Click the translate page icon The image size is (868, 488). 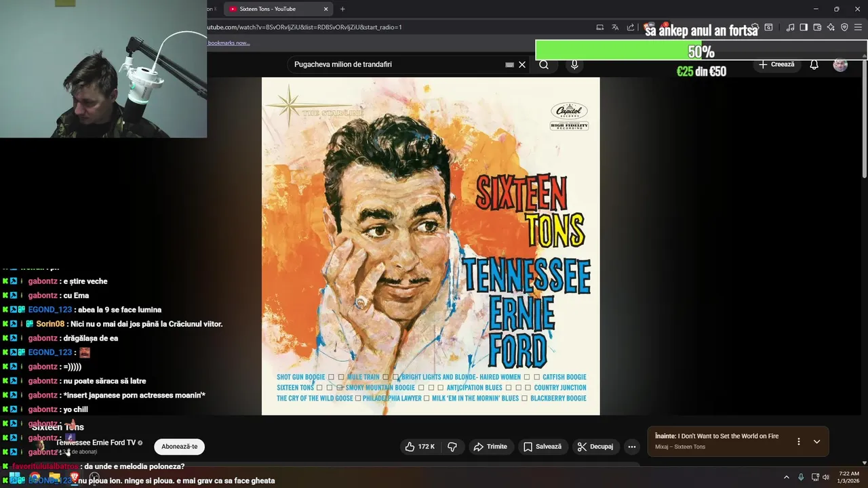[615, 27]
